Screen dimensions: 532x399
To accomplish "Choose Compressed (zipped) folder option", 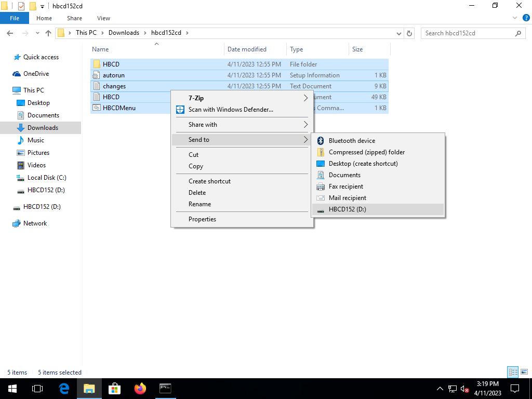I will pos(366,152).
